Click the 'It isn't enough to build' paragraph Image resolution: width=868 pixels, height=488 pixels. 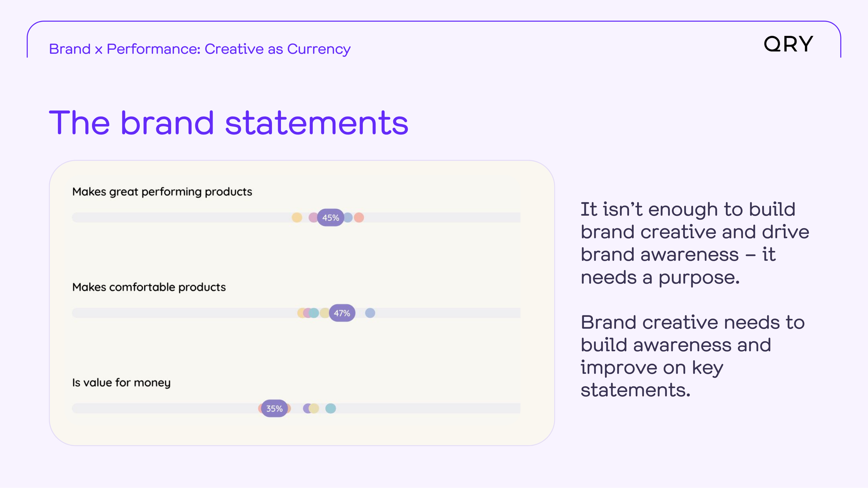pyautogui.click(x=695, y=243)
